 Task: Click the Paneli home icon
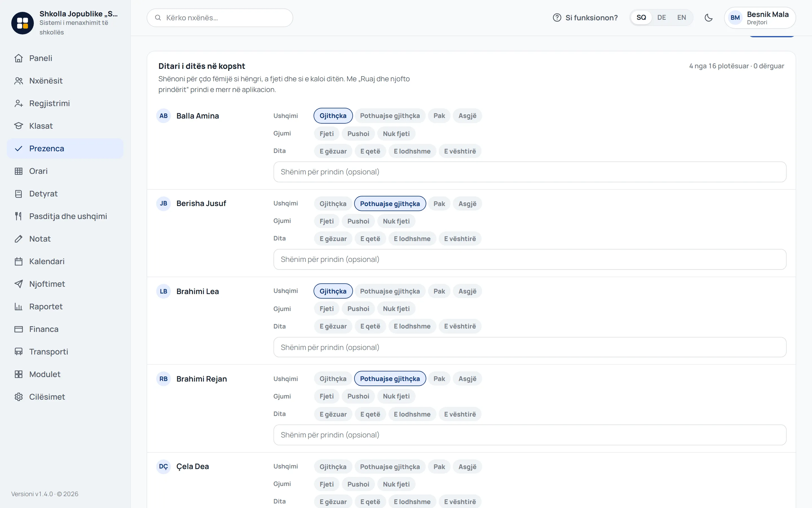[18, 58]
